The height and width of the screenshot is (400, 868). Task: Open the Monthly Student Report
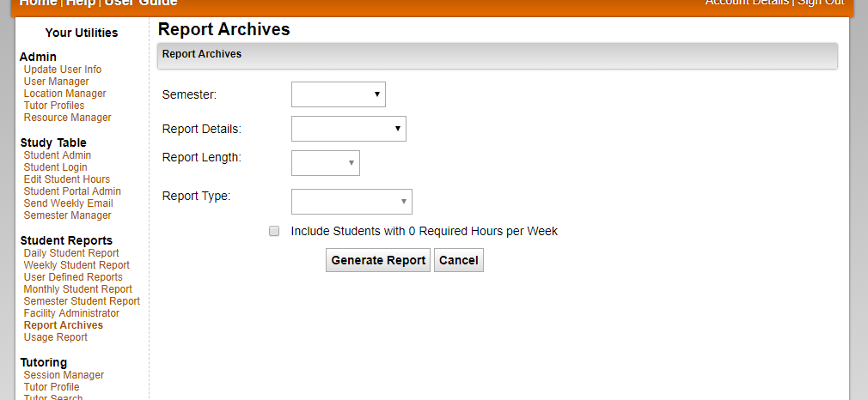tap(78, 289)
